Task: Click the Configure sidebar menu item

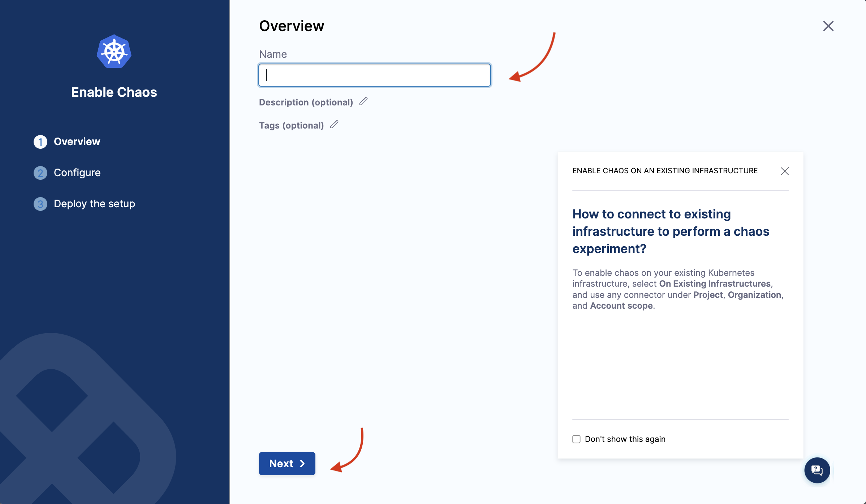Action: [x=77, y=172]
